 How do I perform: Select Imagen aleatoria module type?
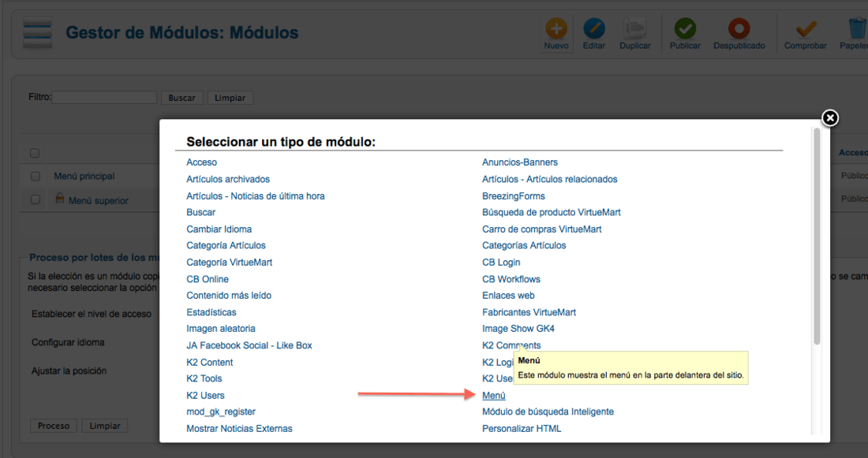coord(221,329)
